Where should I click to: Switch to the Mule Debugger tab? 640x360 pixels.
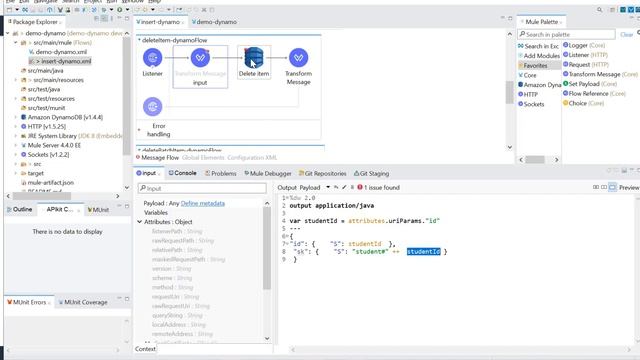click(268, 173)
